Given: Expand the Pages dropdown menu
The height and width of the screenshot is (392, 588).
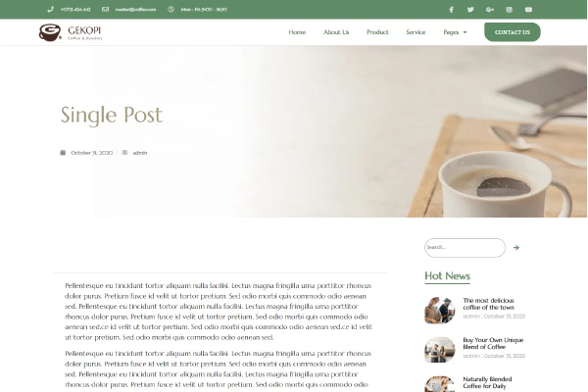Looking at the screenshot, I should click(x=455, y=32).
